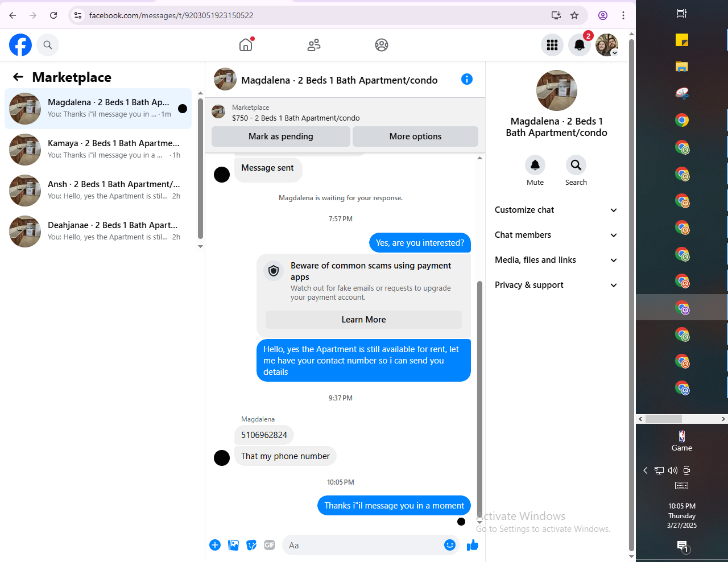Open the Groups icon in top navigation
The image size is (728, 562).
[x=382, y=45]
